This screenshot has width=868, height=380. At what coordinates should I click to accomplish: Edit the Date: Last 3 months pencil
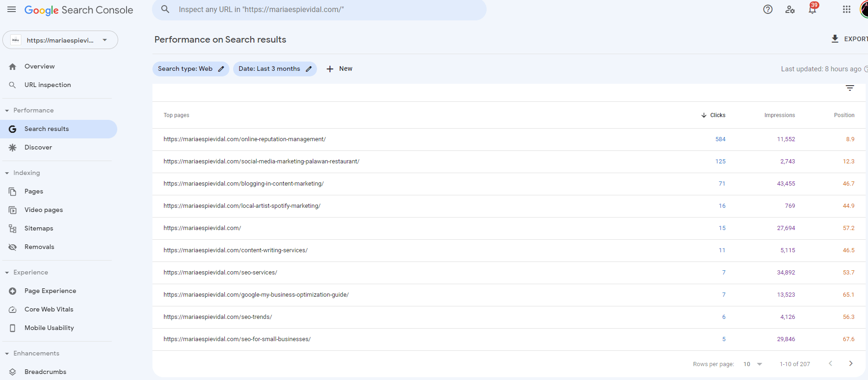tap(309, 69)
